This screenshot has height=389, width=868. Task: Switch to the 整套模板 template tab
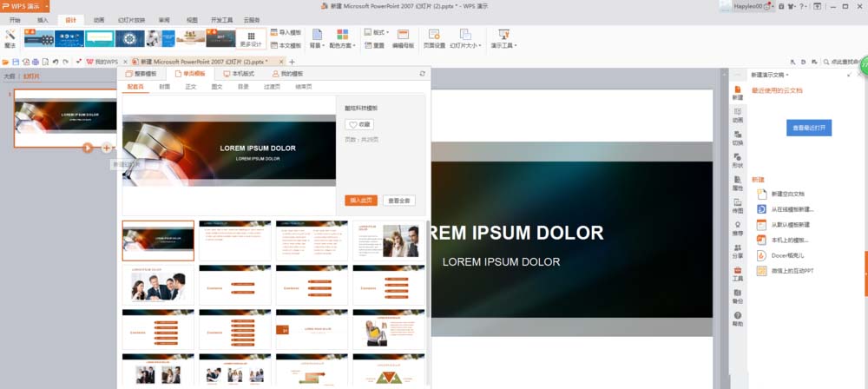146,74
